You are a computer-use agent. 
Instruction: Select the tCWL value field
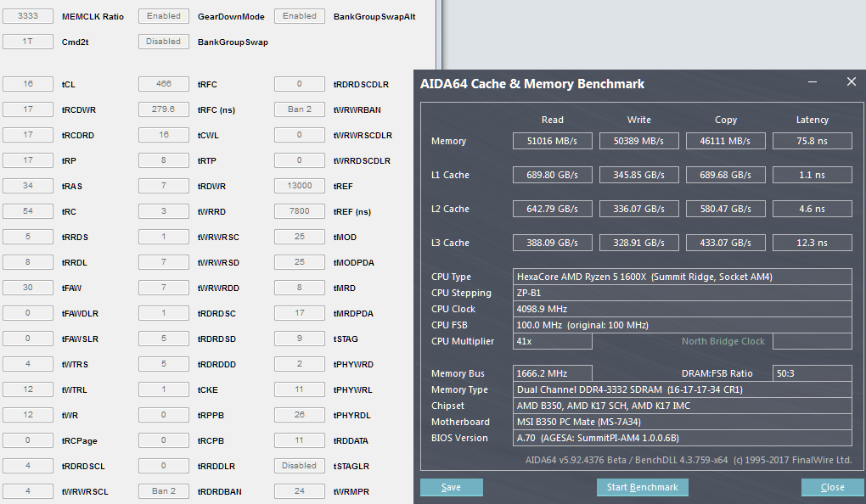click(164, 135)
